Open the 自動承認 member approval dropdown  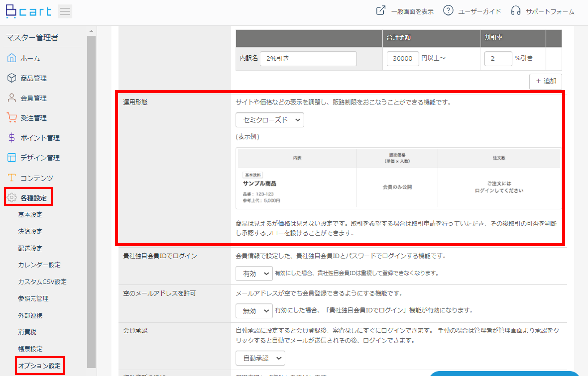[x=260, y=358]
